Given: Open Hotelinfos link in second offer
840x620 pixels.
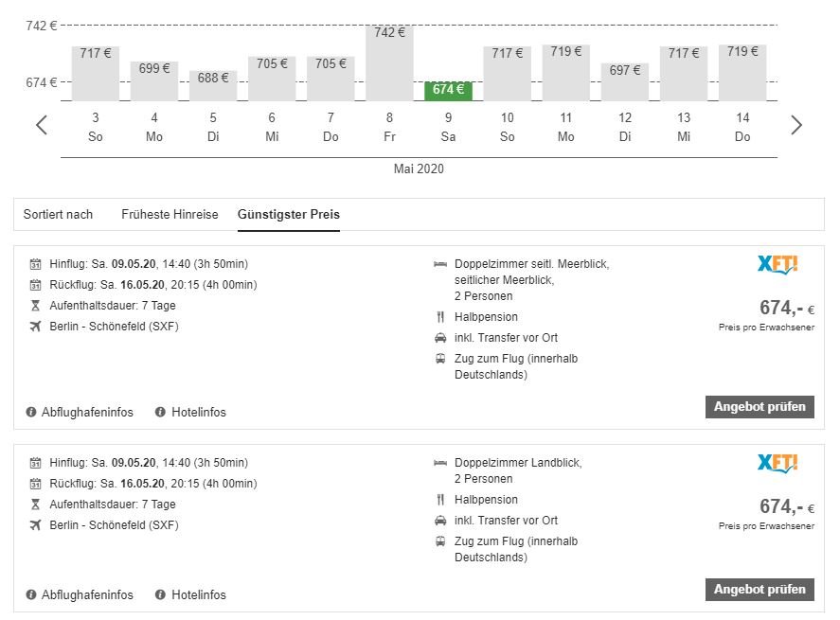Looking at the screenshot, I should pyautogui.click(x=198, y=595).
